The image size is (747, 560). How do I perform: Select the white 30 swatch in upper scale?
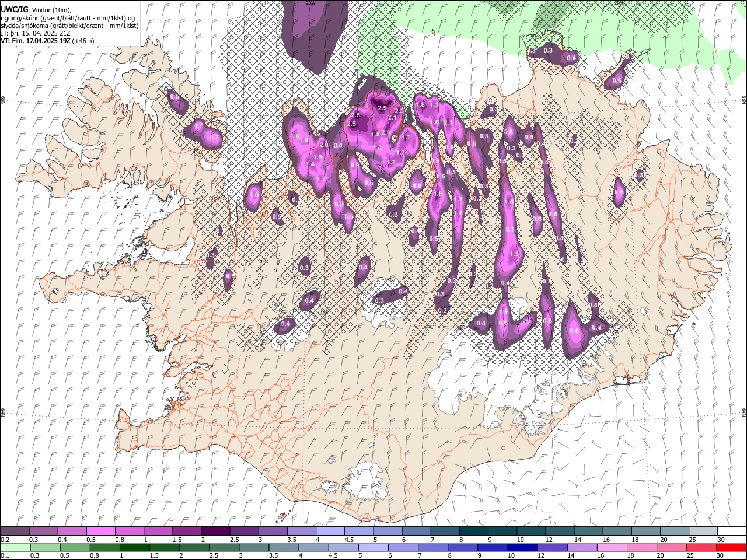(x=732, y=531)
